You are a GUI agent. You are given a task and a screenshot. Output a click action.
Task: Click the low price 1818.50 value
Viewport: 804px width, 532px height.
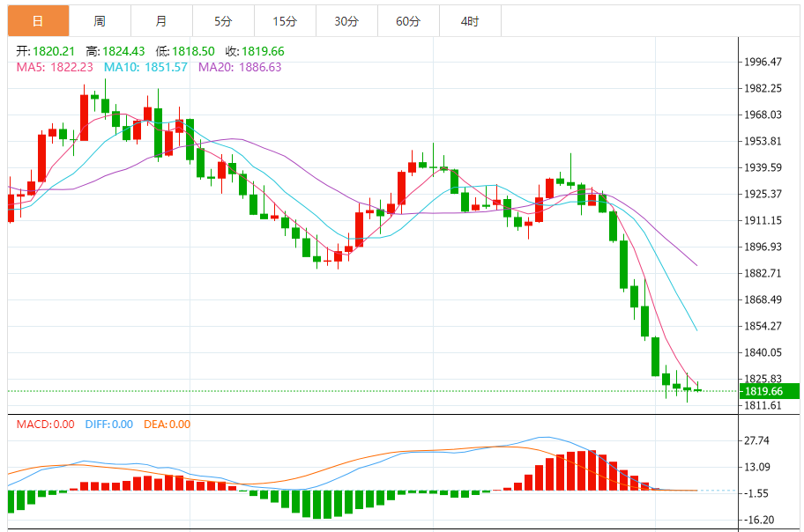(x=193, y=51)
